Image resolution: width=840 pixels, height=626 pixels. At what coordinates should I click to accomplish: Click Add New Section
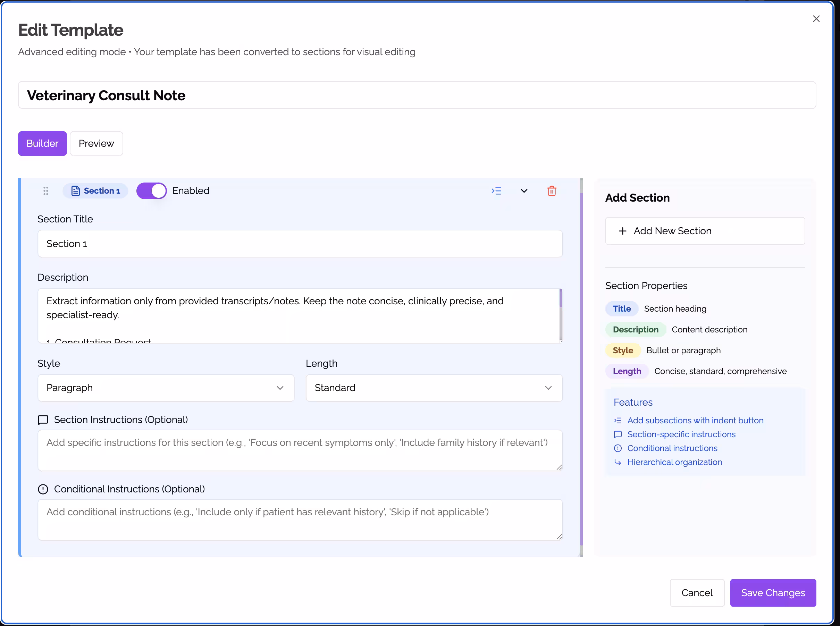click(x=704, y=231)
